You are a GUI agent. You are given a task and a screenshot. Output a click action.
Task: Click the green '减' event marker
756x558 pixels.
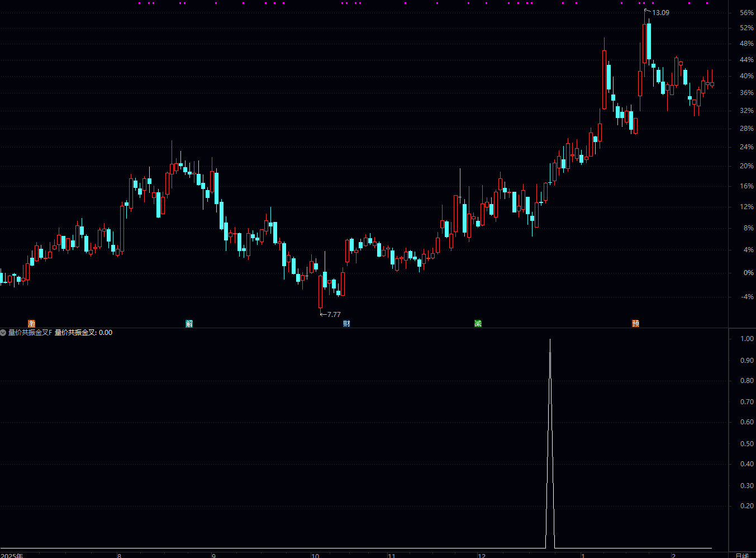pos(478,323)
